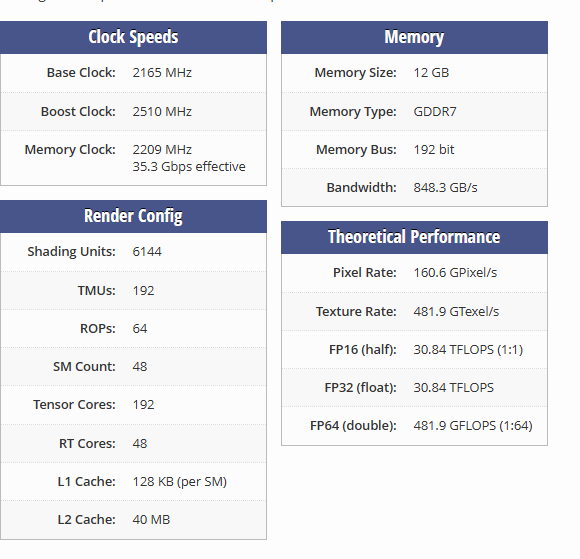Click the Tensor Cores label

[x=74, y=405]
